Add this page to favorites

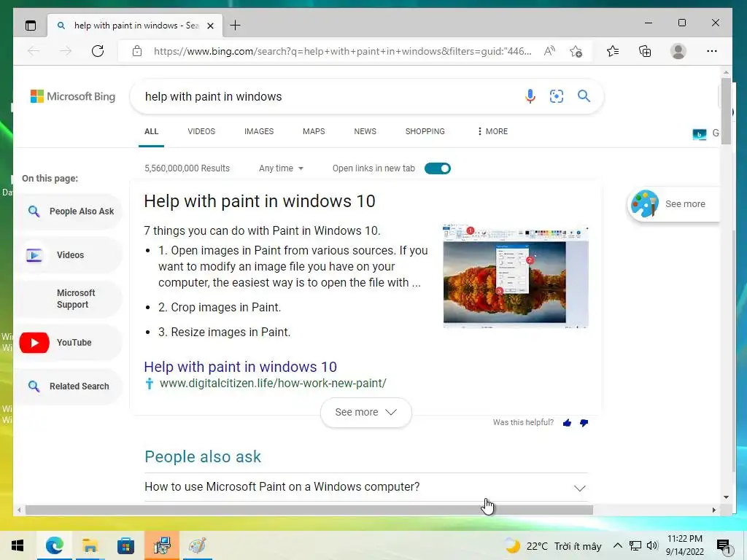[576, 51]
